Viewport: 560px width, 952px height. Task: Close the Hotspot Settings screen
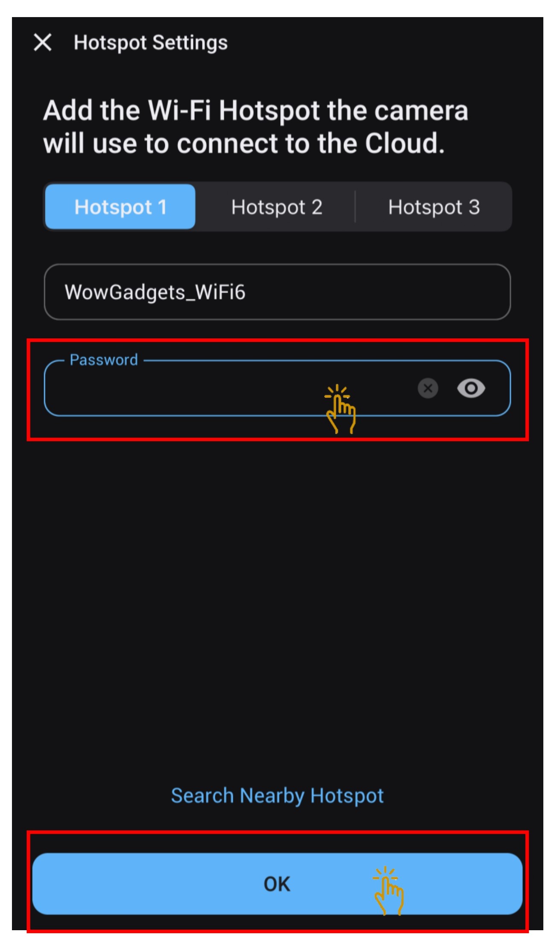click(x=42, y=42)
